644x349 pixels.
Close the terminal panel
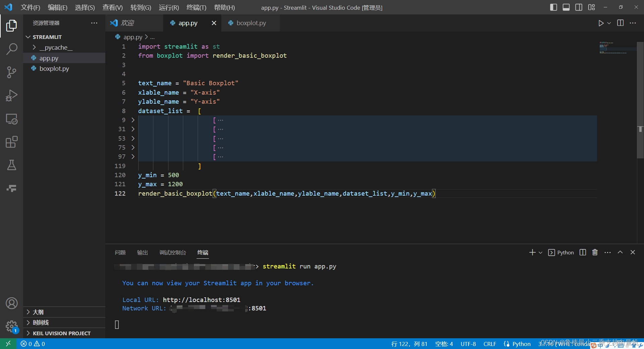point(633,252)
